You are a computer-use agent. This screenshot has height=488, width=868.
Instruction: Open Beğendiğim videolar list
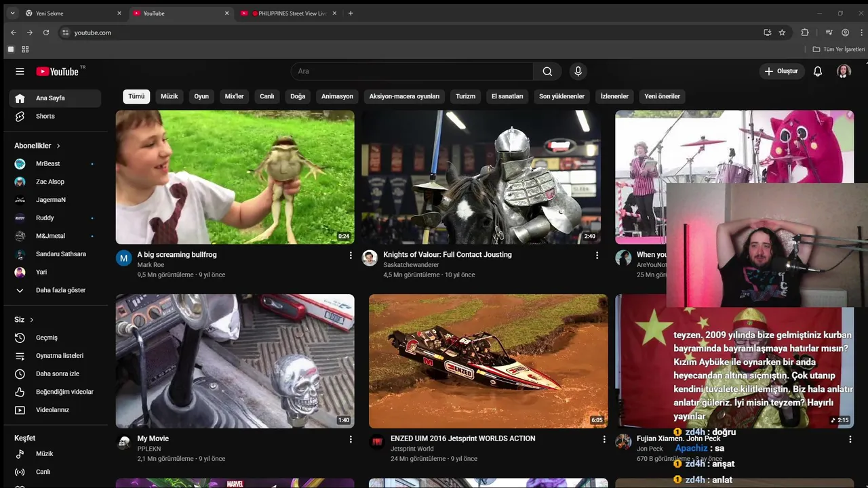[55, 392]
